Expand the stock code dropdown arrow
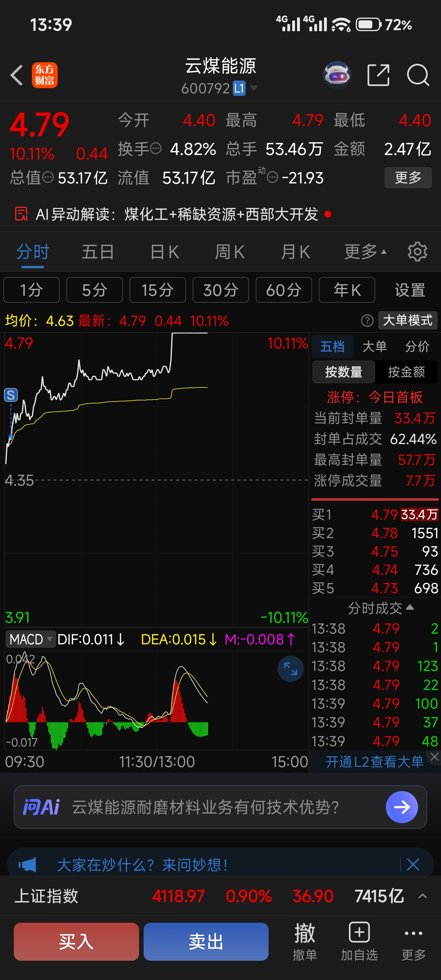Viewport: 441px width, 980px height. (x=253, y=88)
